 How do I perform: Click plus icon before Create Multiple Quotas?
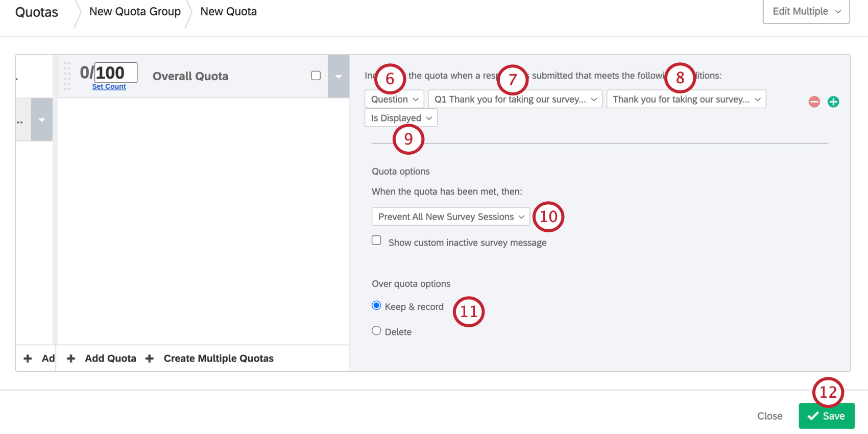[150, 358]
